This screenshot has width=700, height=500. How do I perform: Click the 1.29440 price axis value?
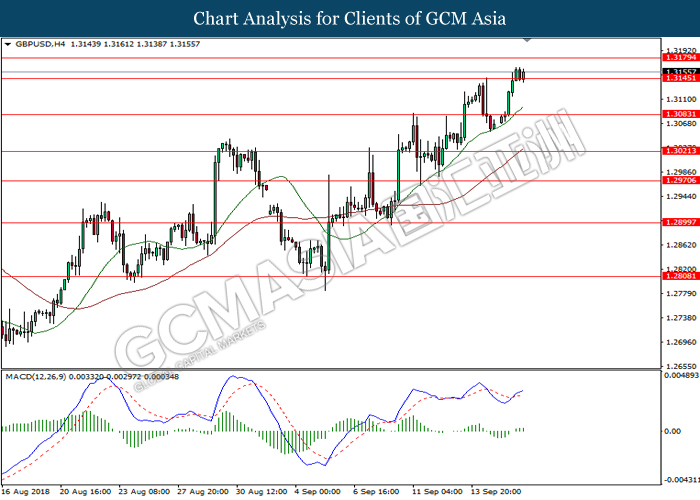click(x=681, y=196)
